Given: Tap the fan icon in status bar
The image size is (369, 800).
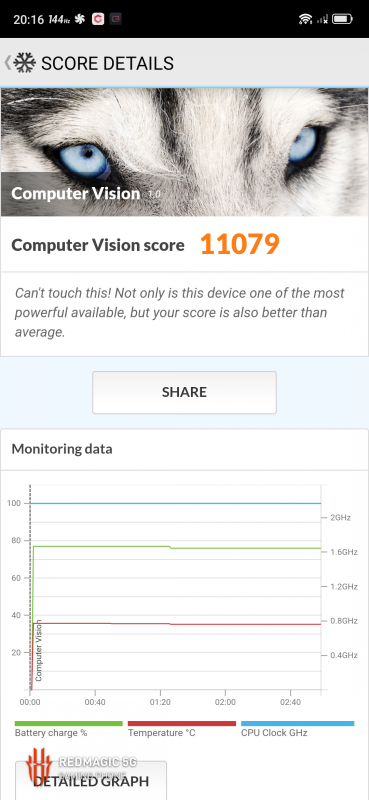Looking at the screenshot, I should [x=80, y=19].
